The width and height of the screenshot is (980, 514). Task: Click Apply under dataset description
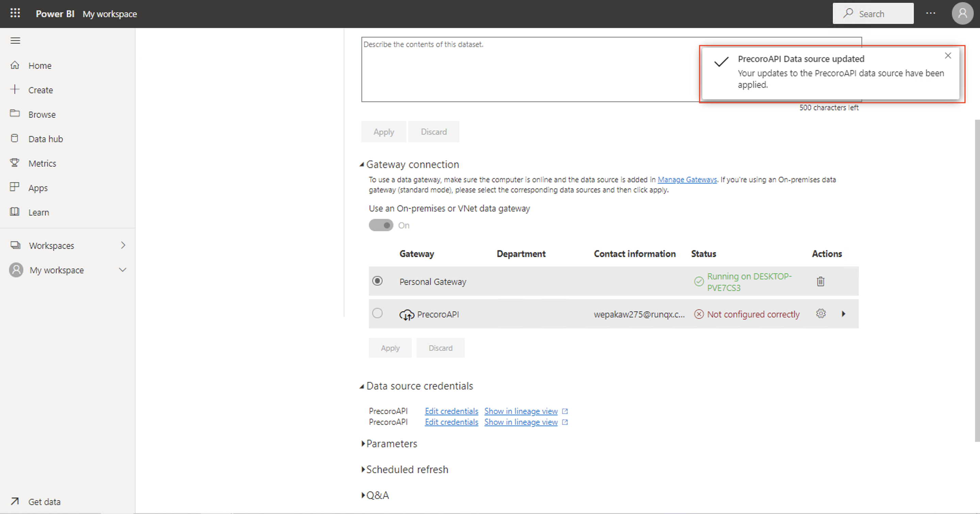pos(383,132)
